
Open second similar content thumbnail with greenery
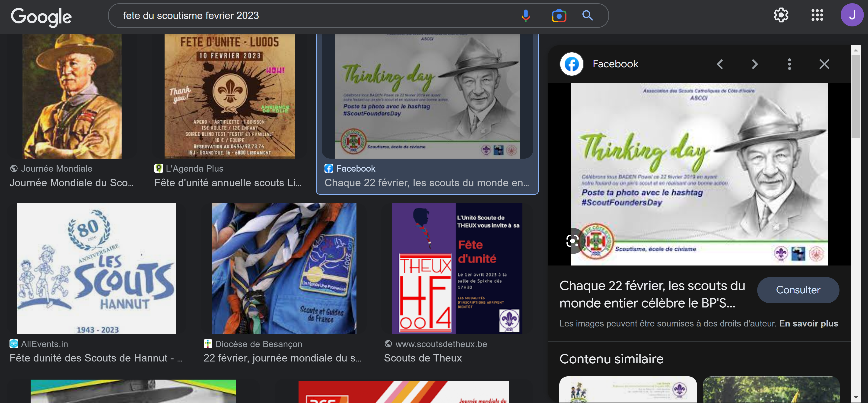coord(771,389)
